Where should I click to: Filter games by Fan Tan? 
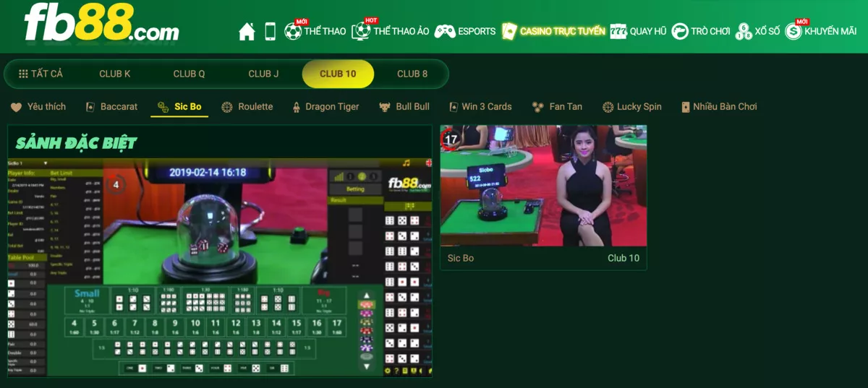[x=557, y=106]
